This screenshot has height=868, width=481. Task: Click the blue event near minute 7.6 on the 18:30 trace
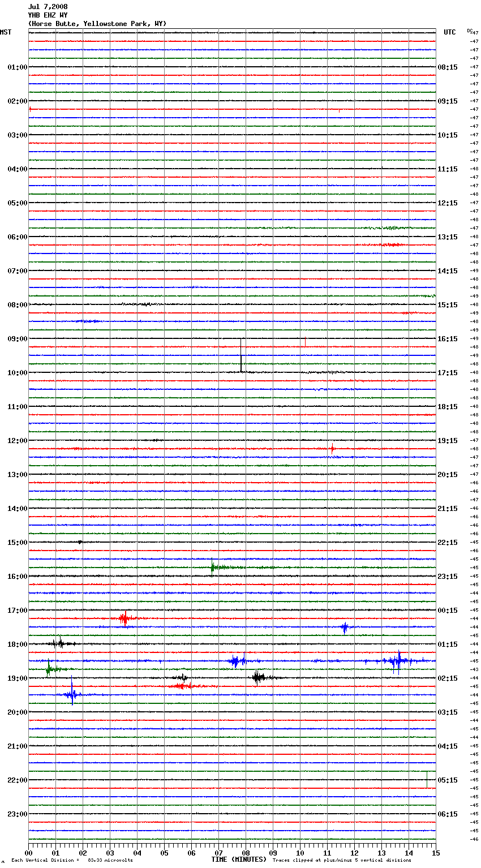[237, 660]
